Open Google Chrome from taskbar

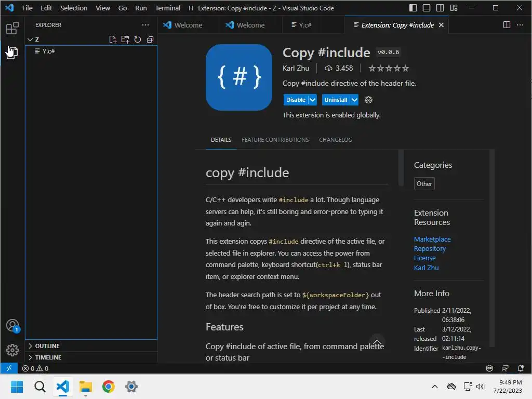click(109, 387)
